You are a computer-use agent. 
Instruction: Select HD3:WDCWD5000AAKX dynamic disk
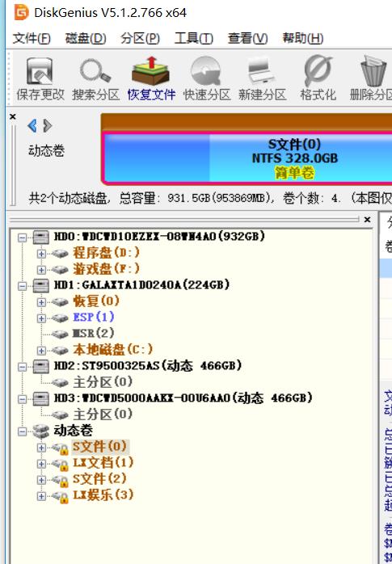pos(183,398)
